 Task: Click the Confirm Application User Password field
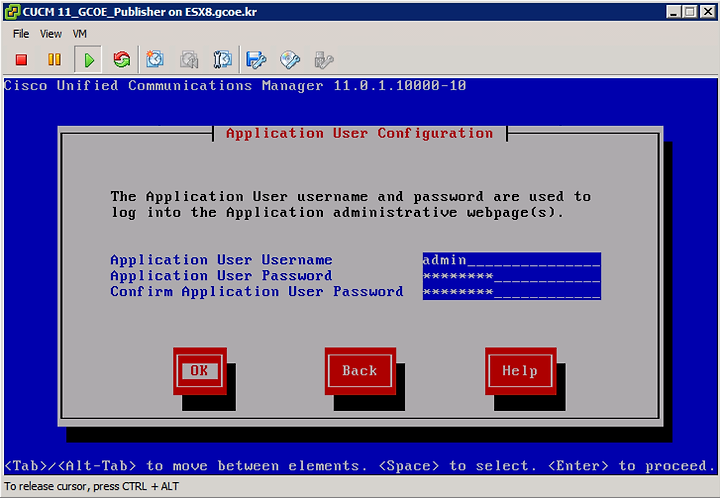pyautogui.click(x=512, y=292)
